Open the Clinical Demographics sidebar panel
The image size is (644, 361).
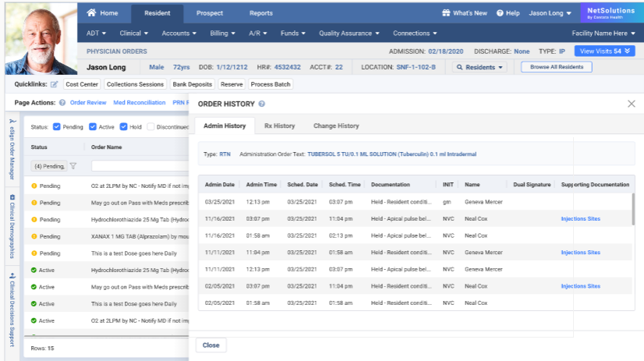(x=12, y=226)
